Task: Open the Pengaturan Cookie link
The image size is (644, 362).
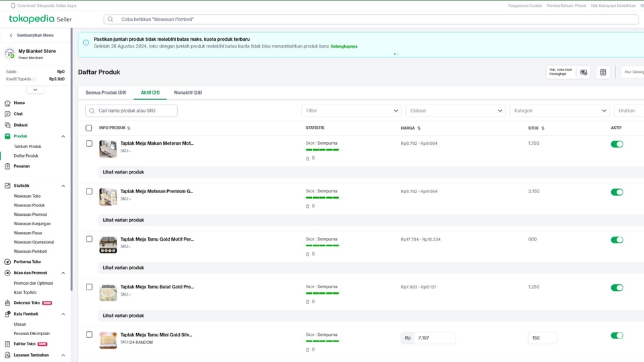Action: 525,6
